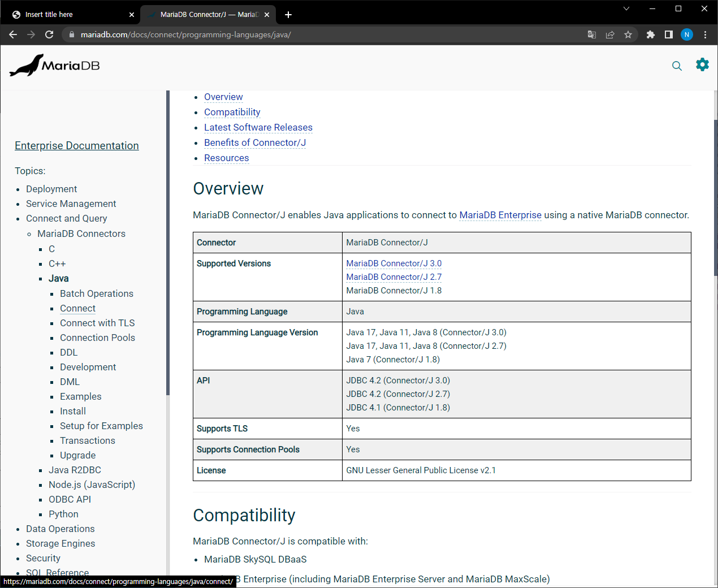Open the site search magnifier icon
The image size is (718, 588).
pyautogui.click(x=677, y=66)
